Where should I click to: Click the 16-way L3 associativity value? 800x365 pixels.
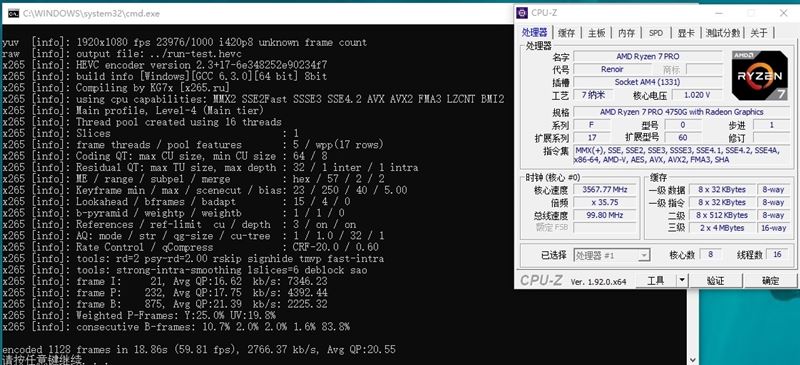point(773,228)
